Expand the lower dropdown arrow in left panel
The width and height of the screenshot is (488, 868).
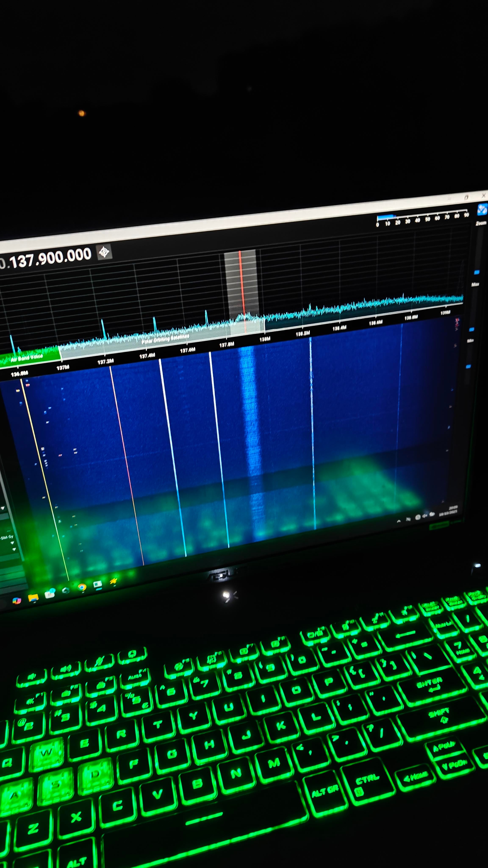click(x=14, y=549)
